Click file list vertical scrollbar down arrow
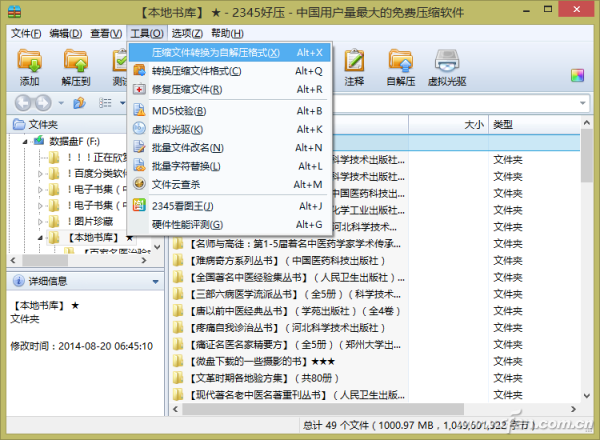600x440 pixels. (x=587, y=396)
